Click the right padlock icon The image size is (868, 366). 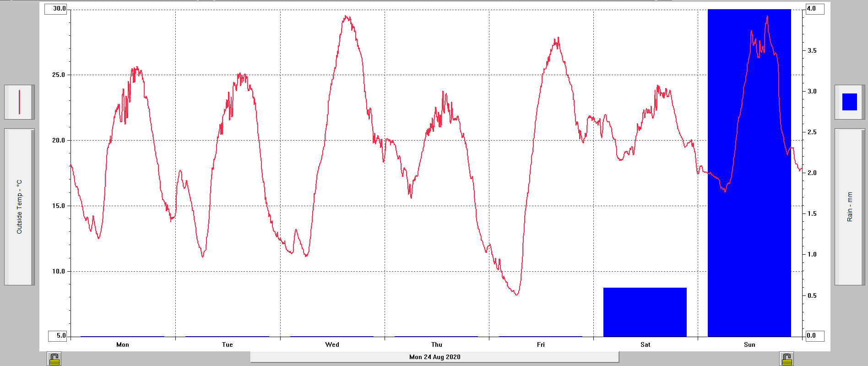tap(787, 359)
